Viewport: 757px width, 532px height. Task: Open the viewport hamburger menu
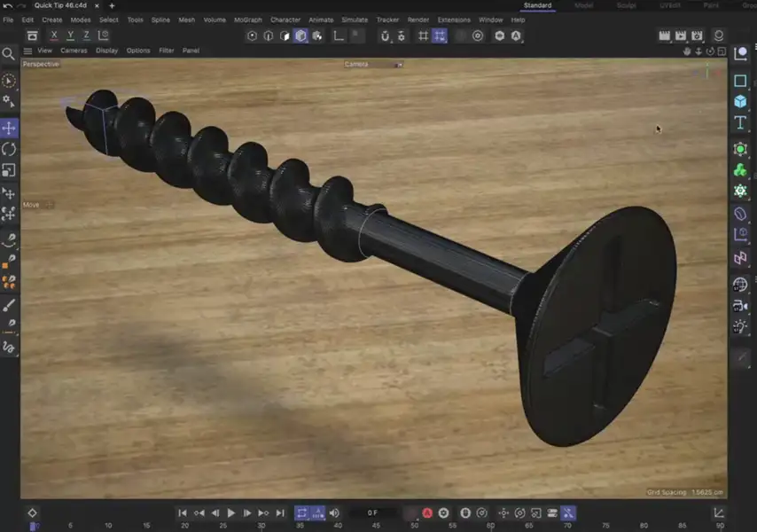tap(27, 51)
